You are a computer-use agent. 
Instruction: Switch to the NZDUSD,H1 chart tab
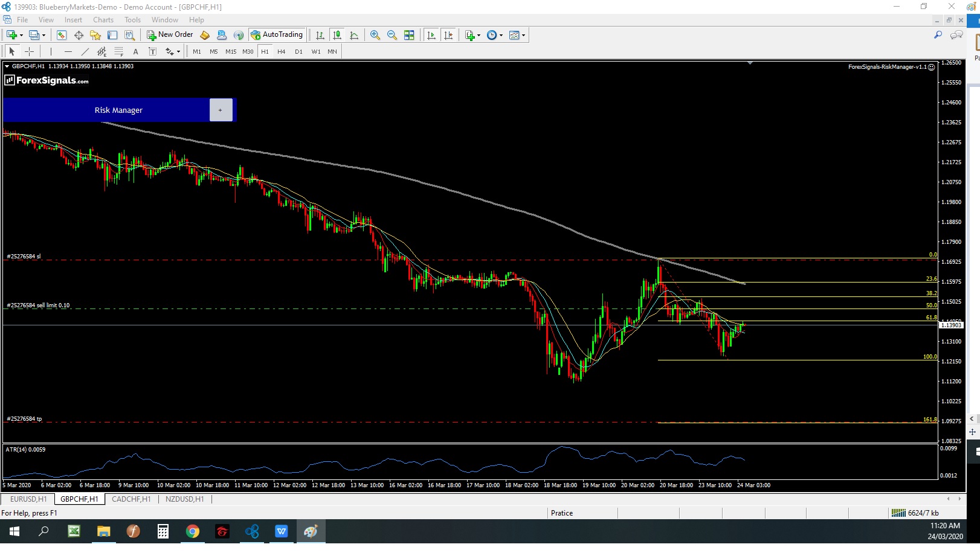(185, 499)
